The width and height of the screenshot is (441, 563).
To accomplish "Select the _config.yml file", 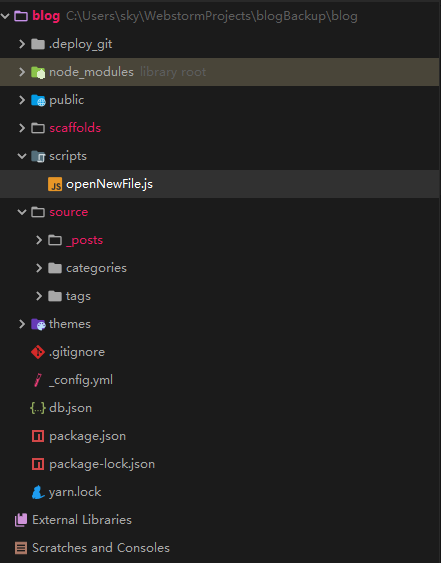I will [81, 380].
